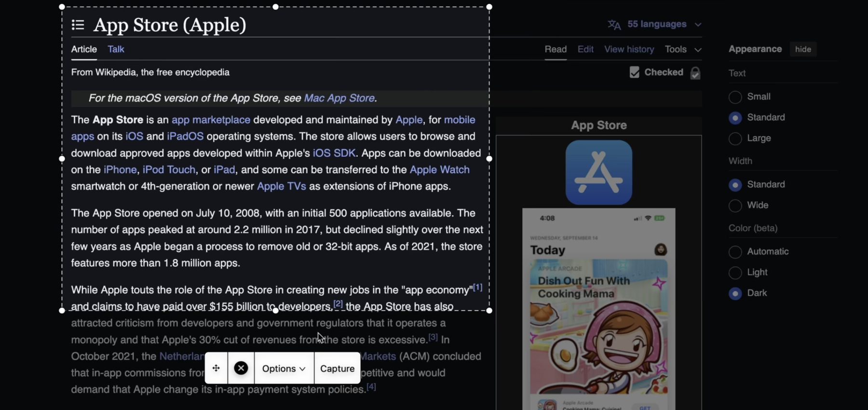
Task: Switch to the Article tab
Action: point(84,49)
